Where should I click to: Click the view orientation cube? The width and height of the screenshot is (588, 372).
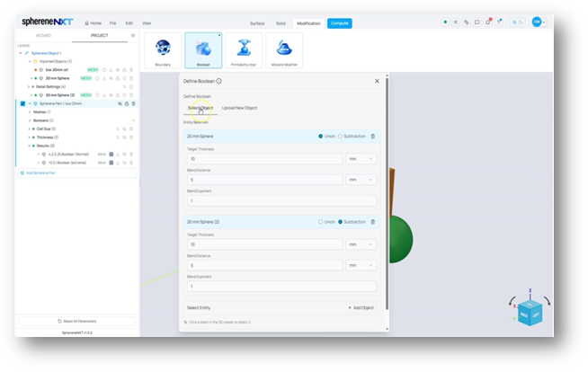(x=530, y=312)
